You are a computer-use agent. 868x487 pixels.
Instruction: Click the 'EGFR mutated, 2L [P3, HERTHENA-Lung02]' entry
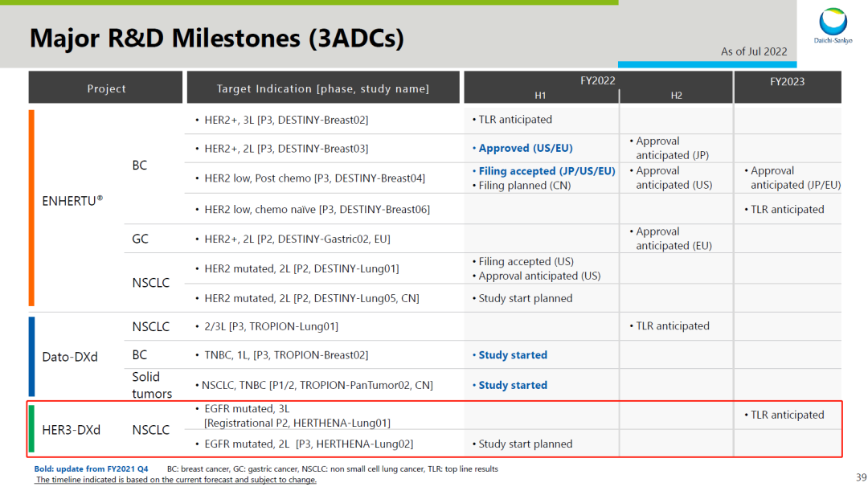309,444
